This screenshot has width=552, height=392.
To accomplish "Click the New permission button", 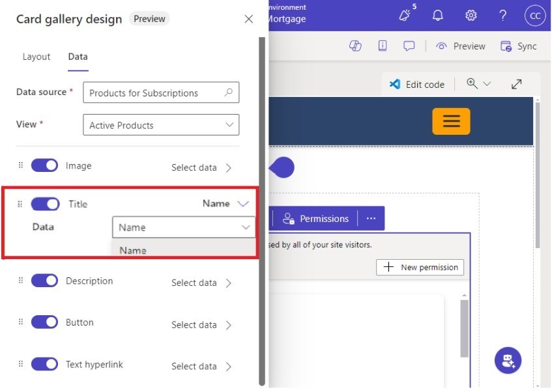I will [420, 267].
